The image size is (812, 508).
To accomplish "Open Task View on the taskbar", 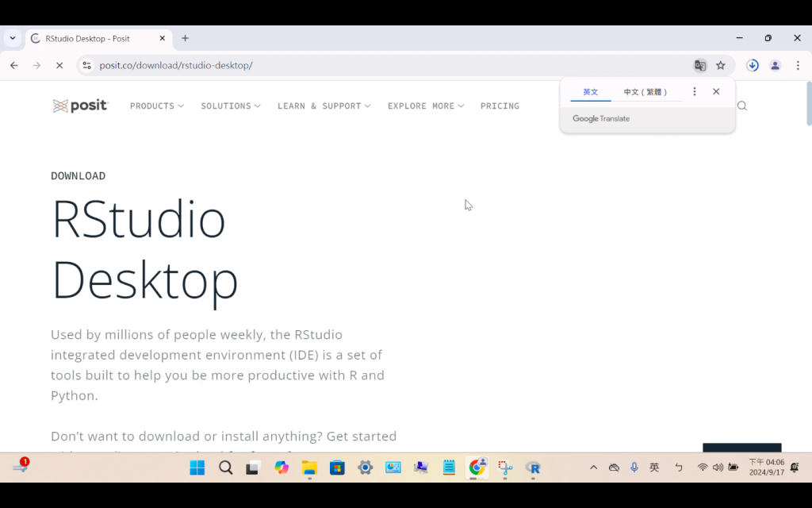I will click(x=253, y=468).
